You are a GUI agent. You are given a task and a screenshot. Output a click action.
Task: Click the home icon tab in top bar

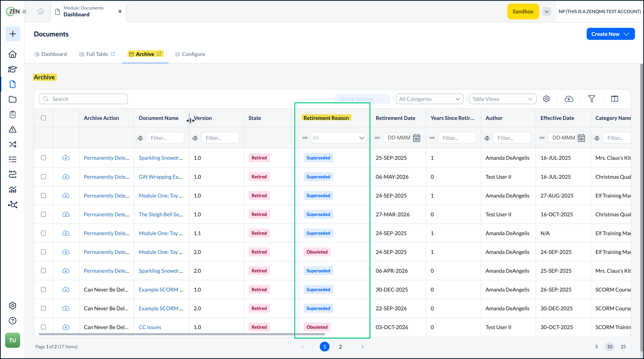(x=40, y=11)
